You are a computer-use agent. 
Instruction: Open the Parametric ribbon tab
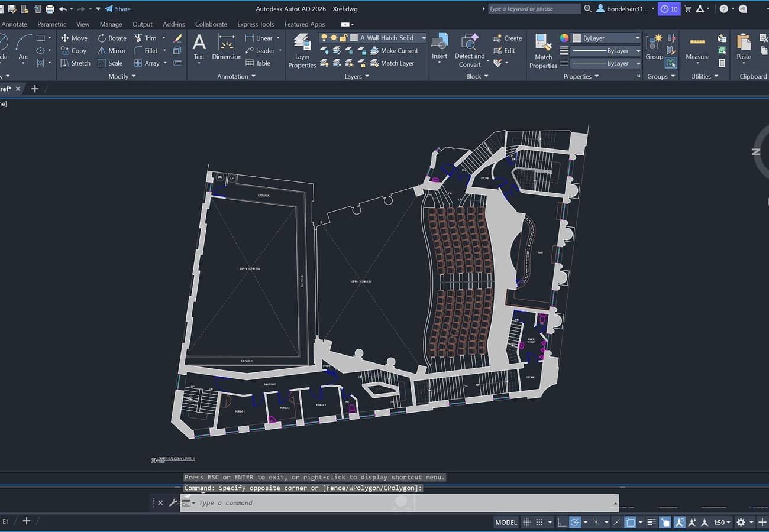(x=52, y=24)
